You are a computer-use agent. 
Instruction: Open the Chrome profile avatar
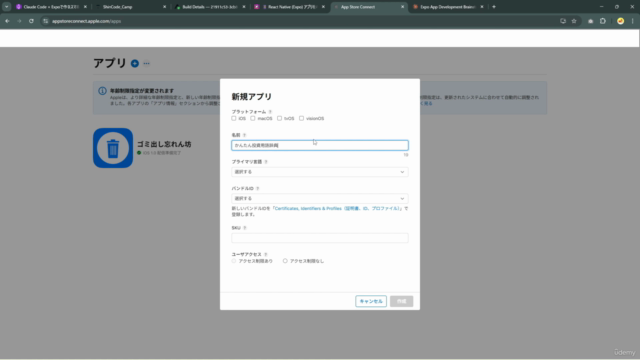click(x=620, y=21)
